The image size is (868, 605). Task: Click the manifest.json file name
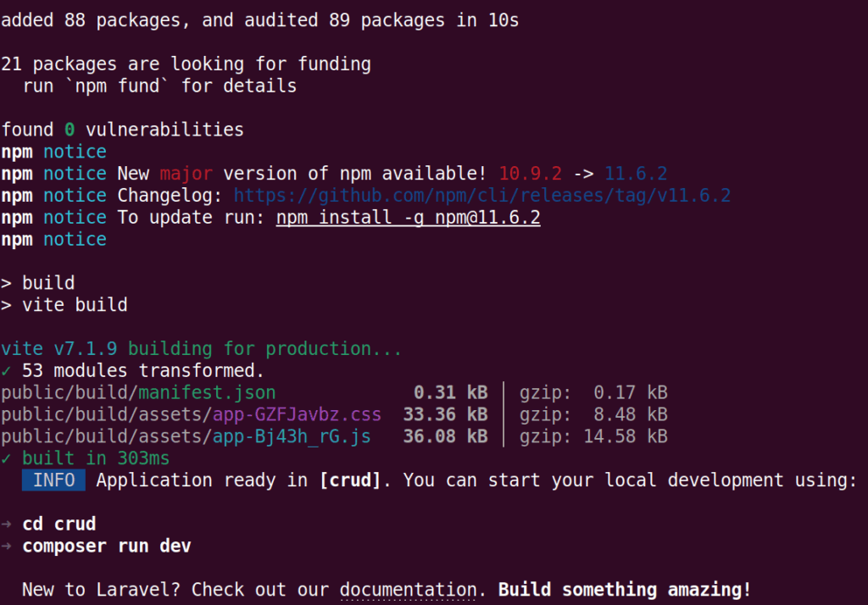pos(207,392)
